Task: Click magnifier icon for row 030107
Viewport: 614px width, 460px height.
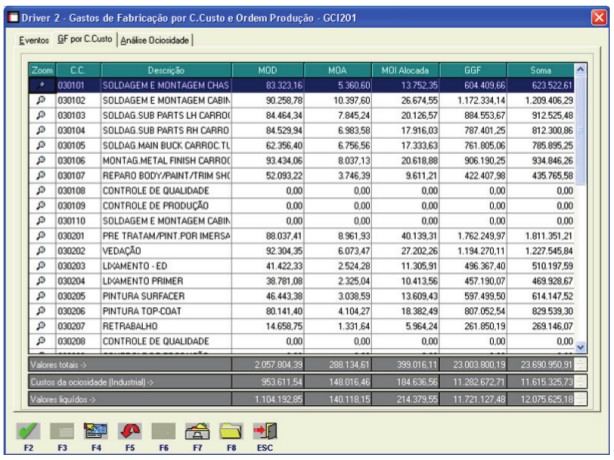Action: (41, 175)
